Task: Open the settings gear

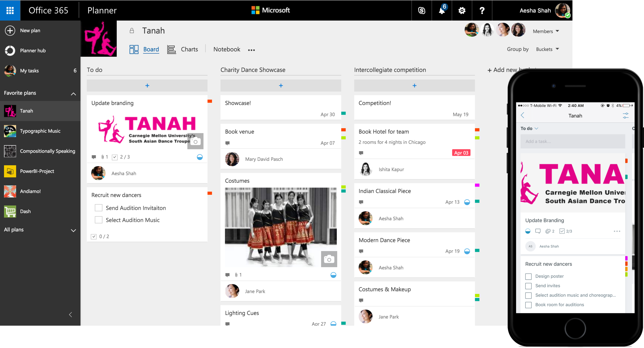Action: click(462, 11)
